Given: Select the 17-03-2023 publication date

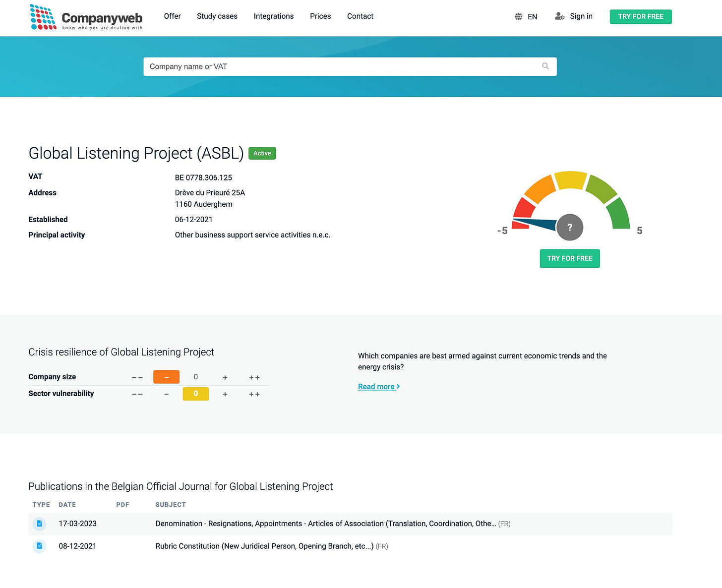Looking at the screenshot, I should point(77,524).
